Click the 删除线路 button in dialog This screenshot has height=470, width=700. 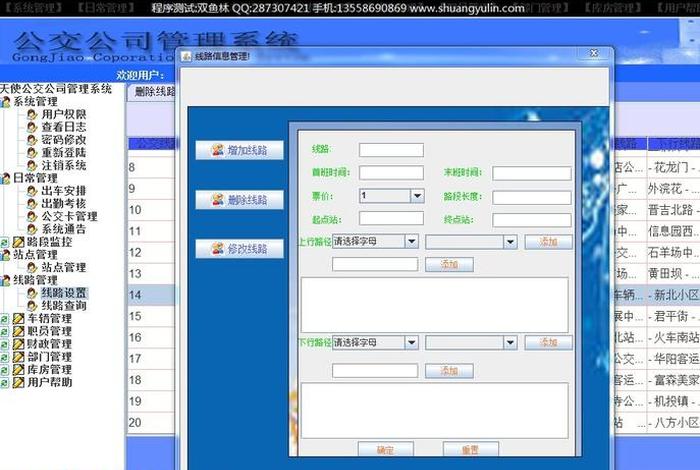239,200
